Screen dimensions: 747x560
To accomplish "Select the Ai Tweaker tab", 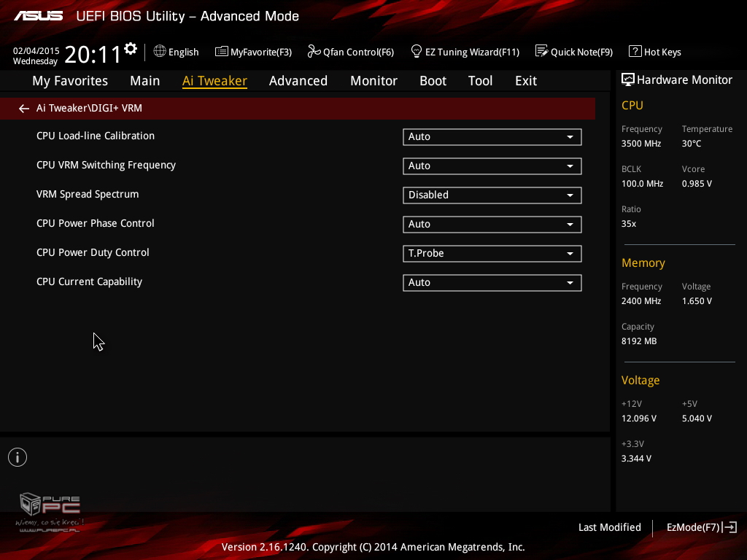I will [x=214, y=81].
